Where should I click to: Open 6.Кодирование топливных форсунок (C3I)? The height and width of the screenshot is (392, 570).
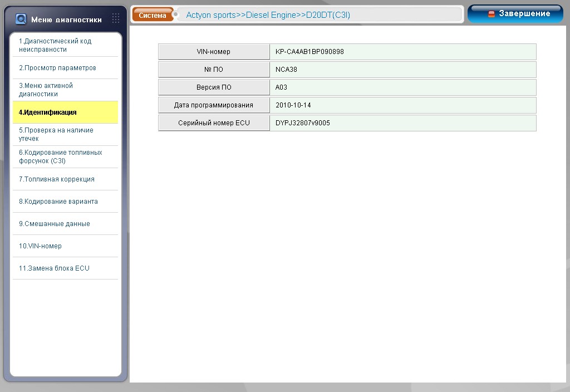(66, 156)
